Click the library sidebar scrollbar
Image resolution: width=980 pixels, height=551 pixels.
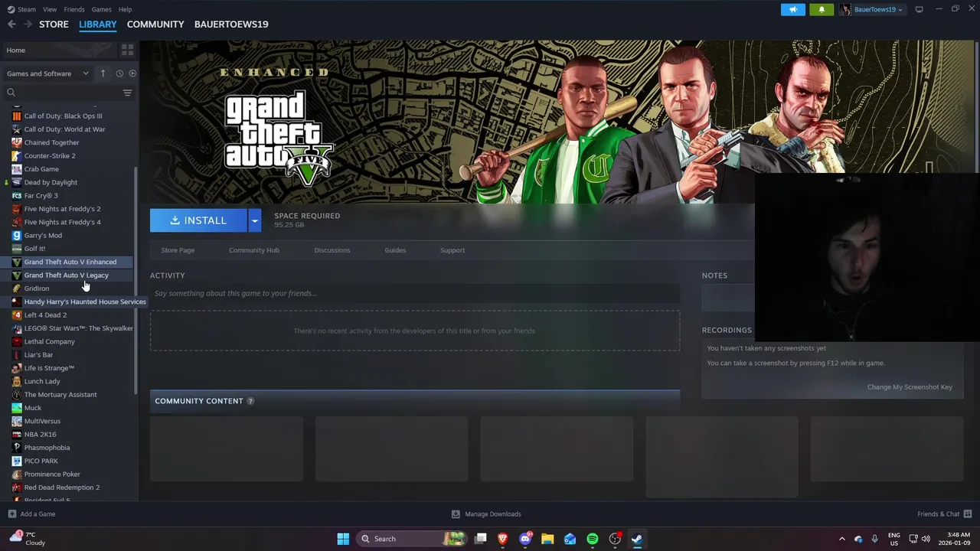click(136, 282)
